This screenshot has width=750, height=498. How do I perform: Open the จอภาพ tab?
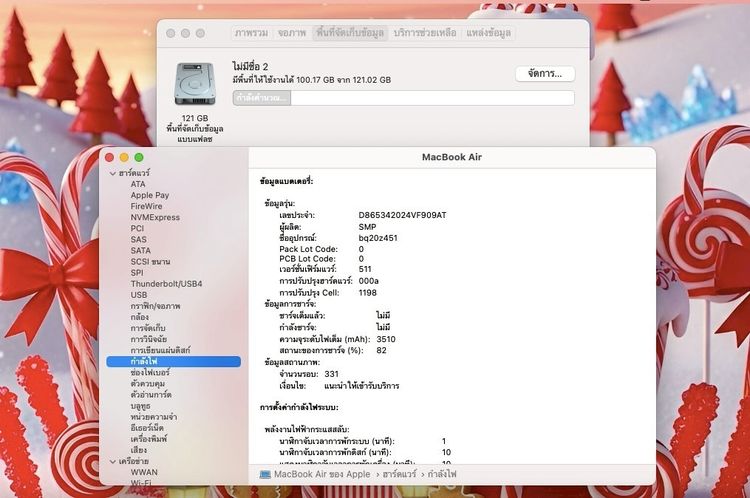(292, 33)
